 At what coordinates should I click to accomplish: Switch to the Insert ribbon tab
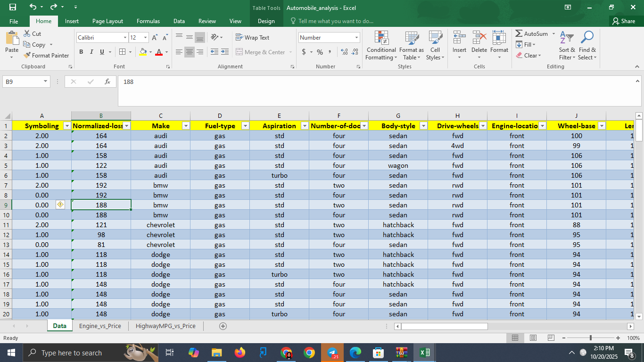click(72, 21)
